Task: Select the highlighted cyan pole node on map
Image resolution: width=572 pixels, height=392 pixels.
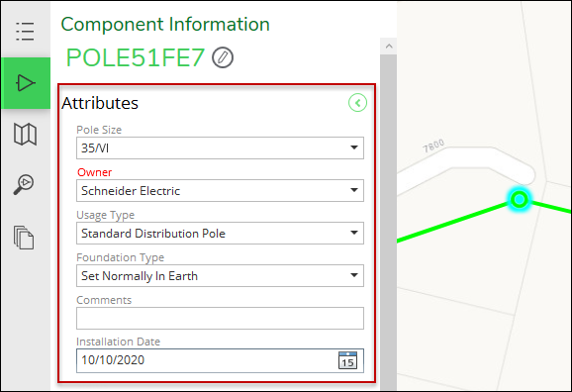Action: (x=520, y=200)
